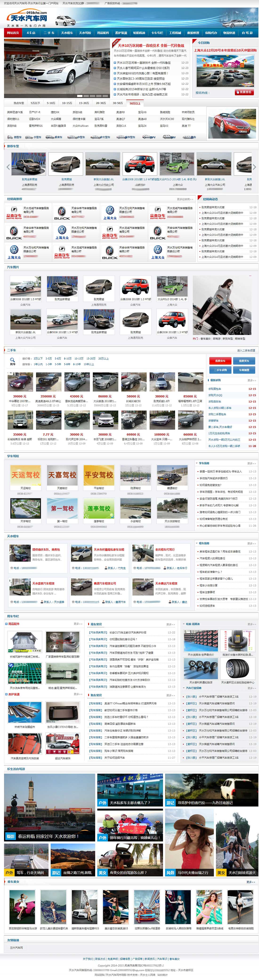Open the 第一驾校 driving school logo
The image size is (259, 980).
(x=62, y=508)
